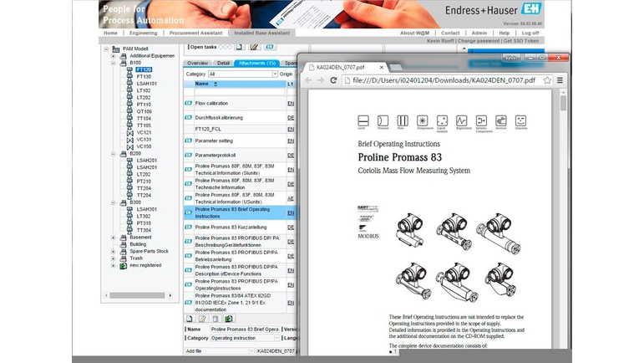
Task: Switch to the Overview tab
Action: [x=198, y=64]
